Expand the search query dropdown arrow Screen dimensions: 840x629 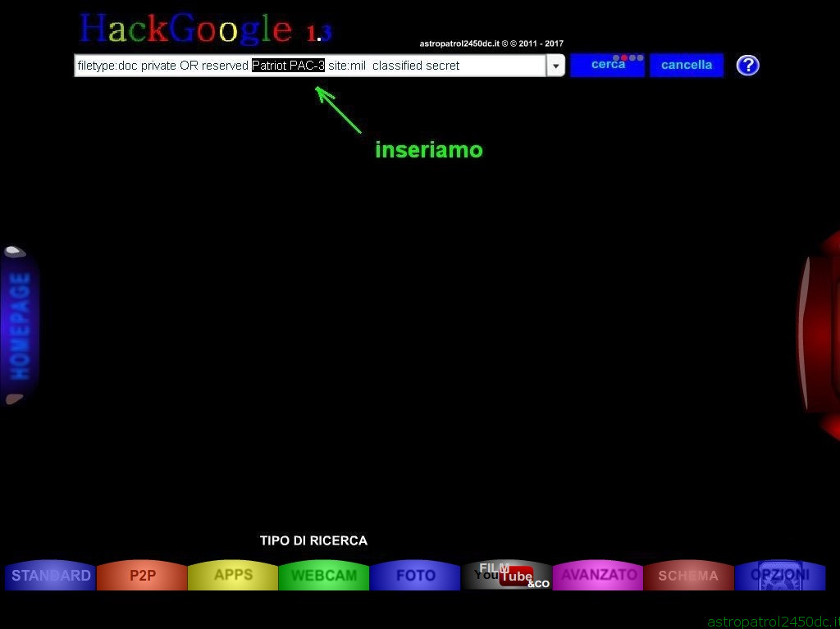555,66
